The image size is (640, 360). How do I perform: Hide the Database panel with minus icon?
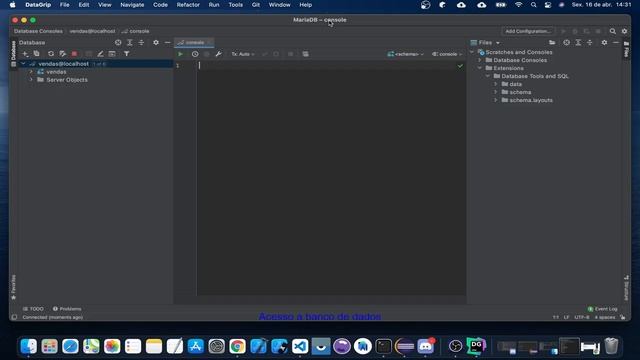click(167, 42)
